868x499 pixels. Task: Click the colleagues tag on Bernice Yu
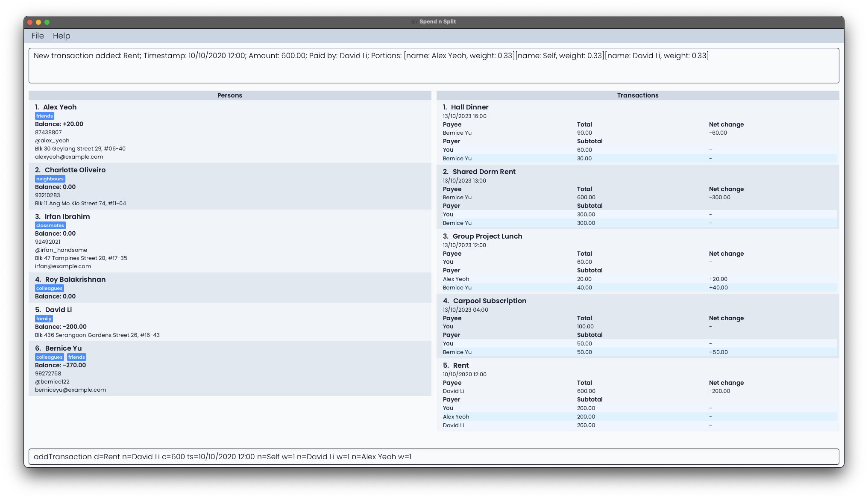coord(50,357)
